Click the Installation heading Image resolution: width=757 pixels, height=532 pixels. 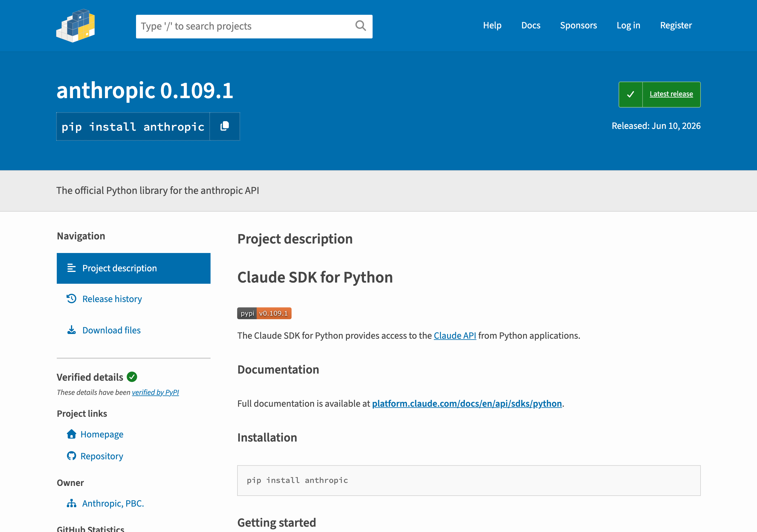pos(267,437)
